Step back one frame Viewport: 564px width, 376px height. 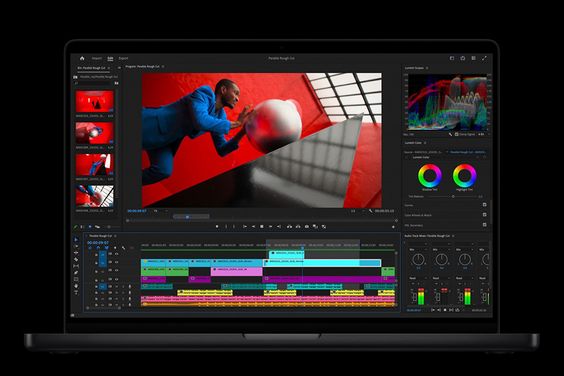coord(253,226)
